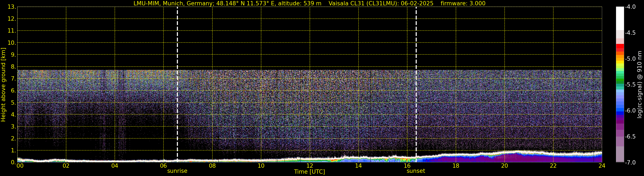Select 'Vaisala CL31 (CL31LMU): 06-02-2025' in title
Screen dimensions: 644x176
tap(381, 3)
